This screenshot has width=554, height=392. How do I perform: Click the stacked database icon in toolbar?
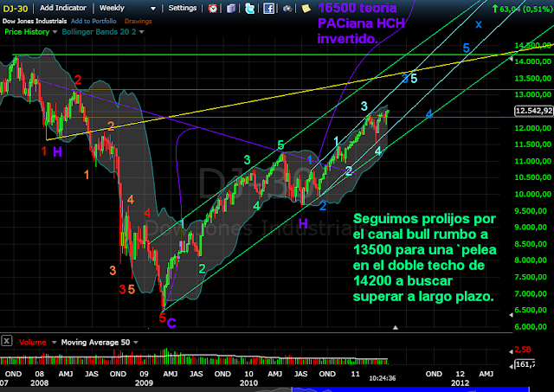231,8
